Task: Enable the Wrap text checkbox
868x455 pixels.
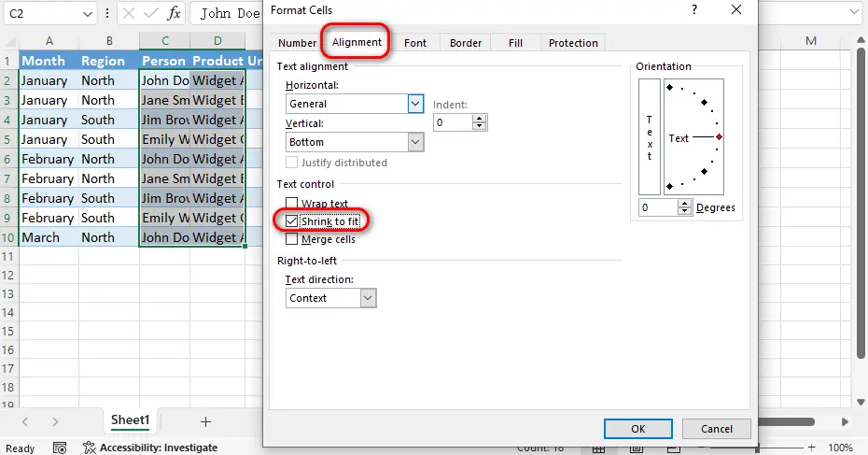Action: pos(292,203)
